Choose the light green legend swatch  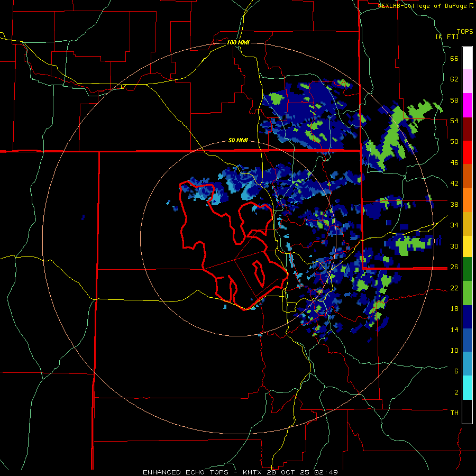[x=467, y=293]
